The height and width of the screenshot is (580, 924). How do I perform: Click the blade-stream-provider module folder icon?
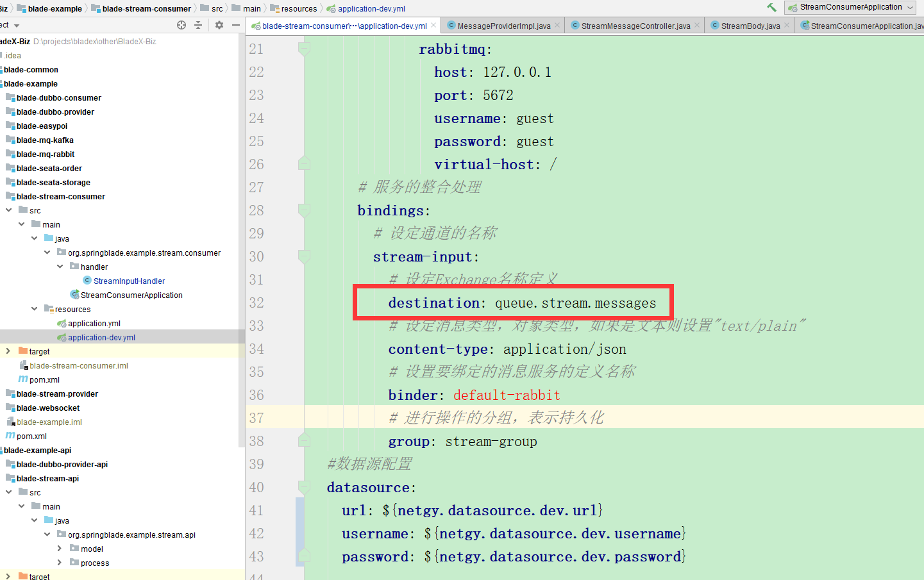coord(10,394)
